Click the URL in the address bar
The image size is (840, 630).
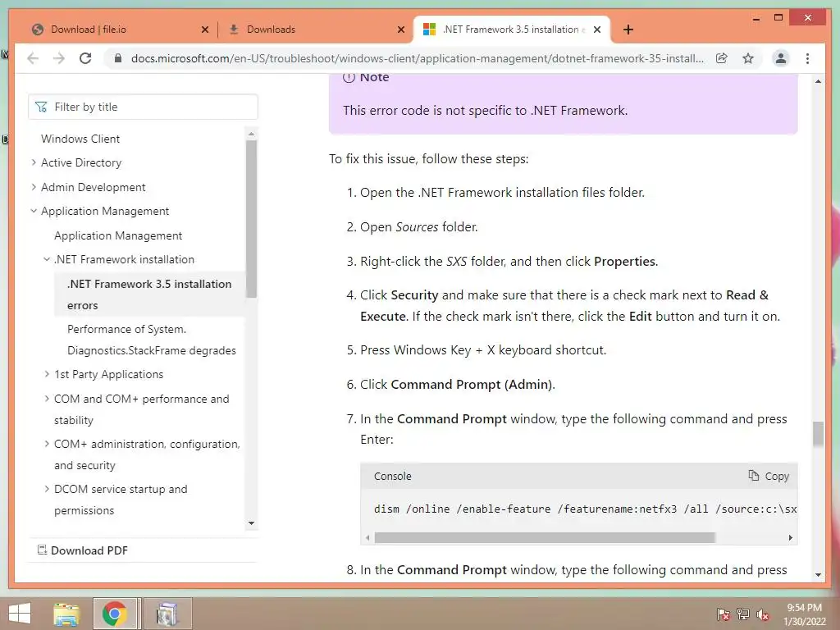pyautogui.click(x=418, y=58)
